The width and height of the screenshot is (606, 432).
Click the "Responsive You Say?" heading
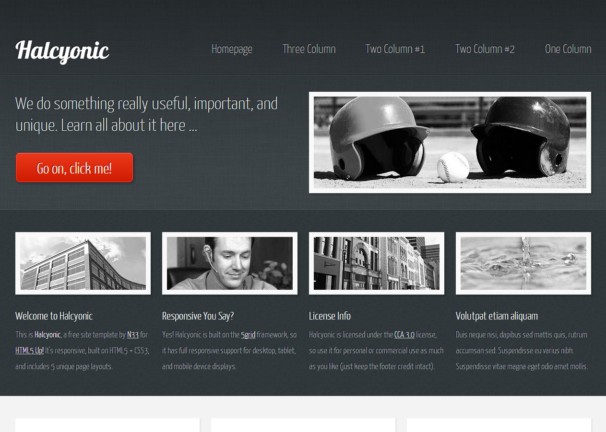tap(197, 315)
